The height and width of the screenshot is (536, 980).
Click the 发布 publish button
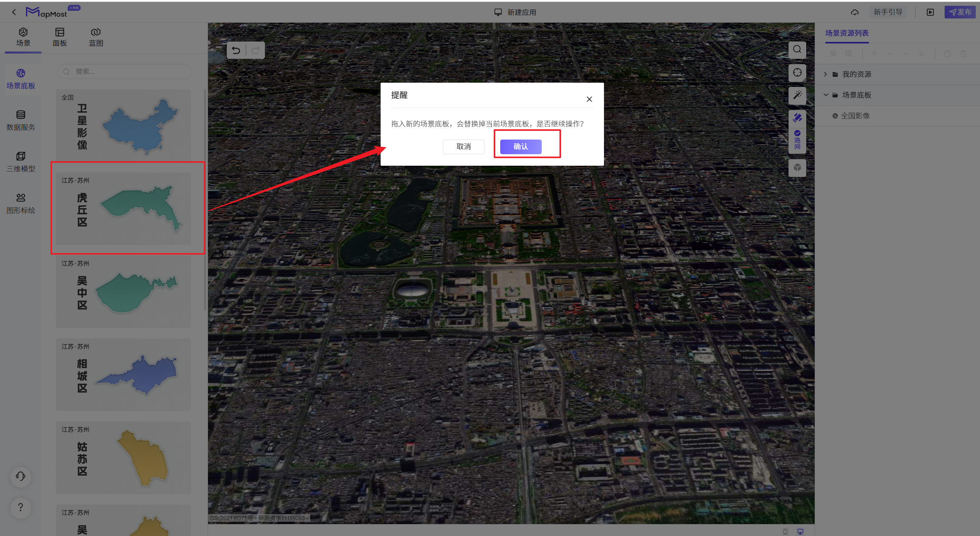[x=960, y=12]
